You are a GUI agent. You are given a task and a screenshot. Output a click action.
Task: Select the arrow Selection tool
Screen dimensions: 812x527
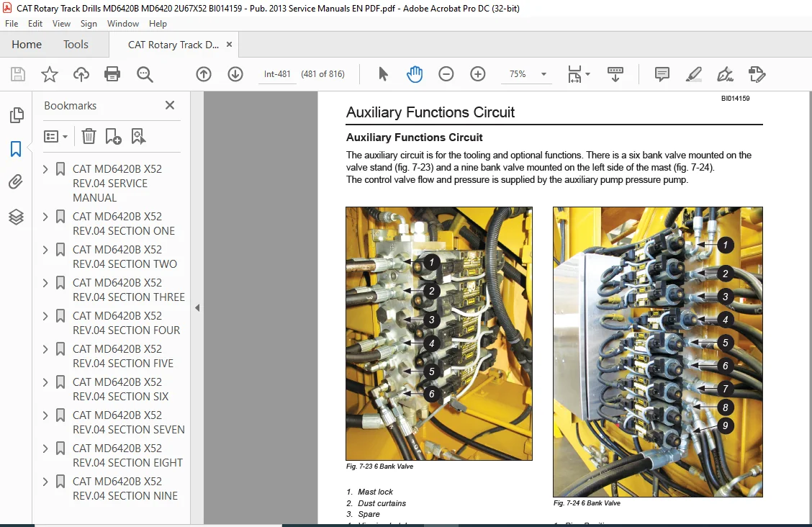coord(383,74)
